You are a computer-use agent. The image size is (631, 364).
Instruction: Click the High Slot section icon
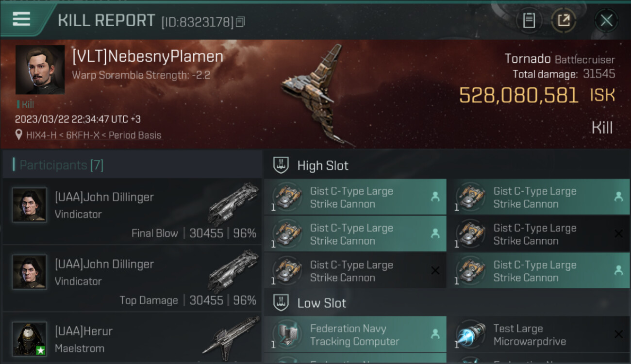[x=281, y=165]
